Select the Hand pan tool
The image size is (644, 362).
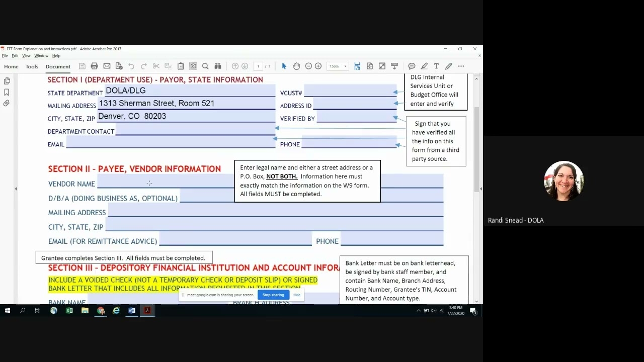(296, 66)
